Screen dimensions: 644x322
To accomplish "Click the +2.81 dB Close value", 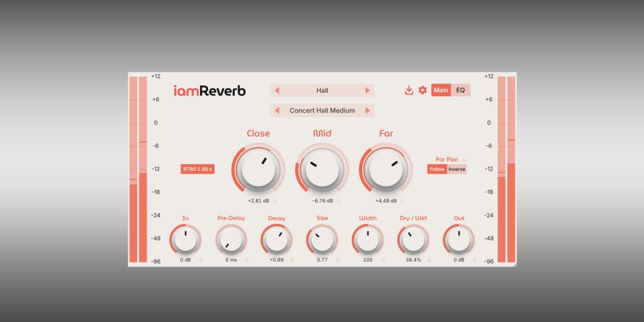I will [258, 201].
